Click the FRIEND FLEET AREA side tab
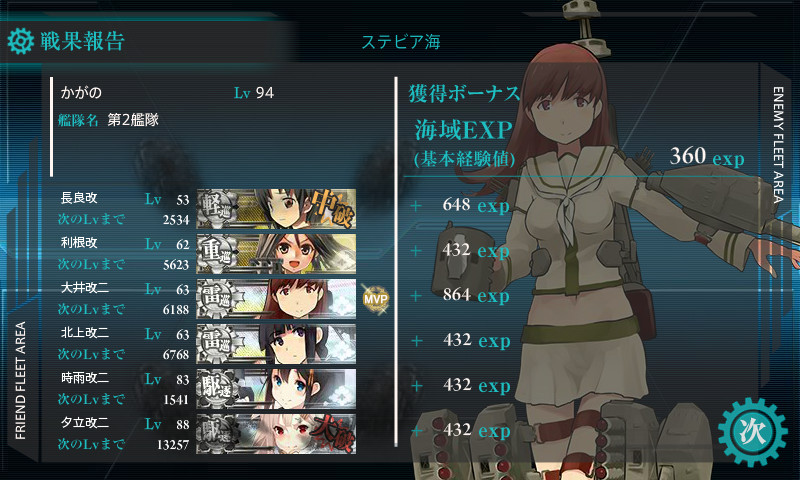This screenshot has width=800, height=480. [20, 380]
